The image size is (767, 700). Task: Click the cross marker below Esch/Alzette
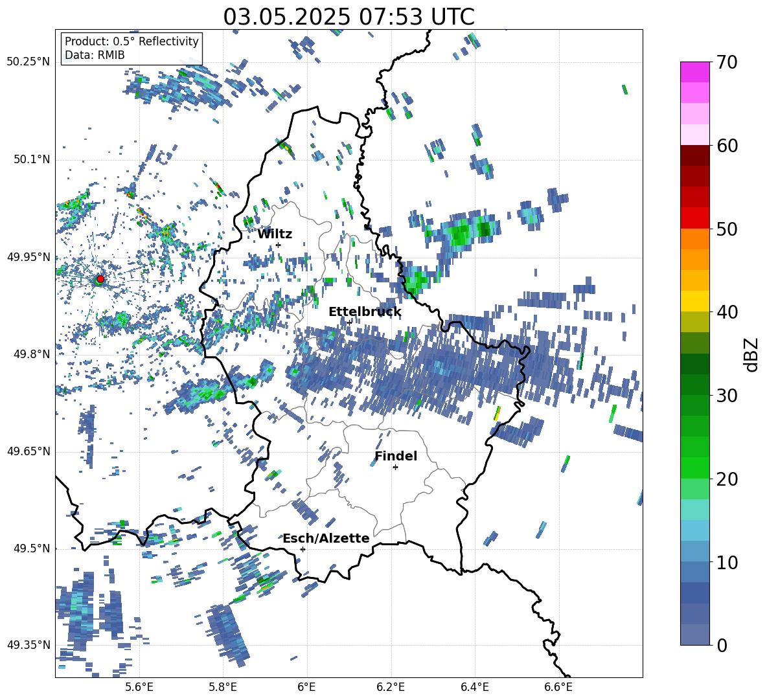pos(303,549)
